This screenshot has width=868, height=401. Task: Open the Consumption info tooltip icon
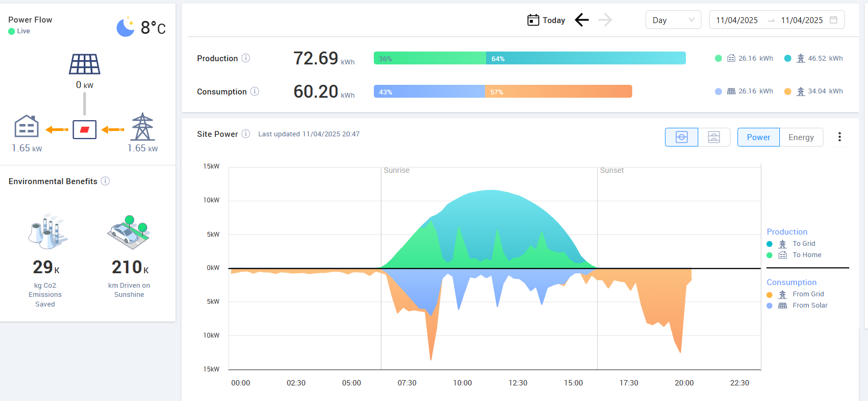pyautogui.click(x=255, y=91)
